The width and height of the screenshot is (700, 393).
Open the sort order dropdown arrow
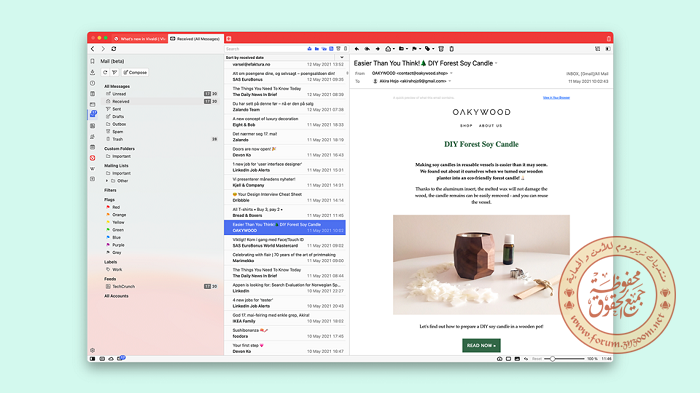[x=342, y=57]
